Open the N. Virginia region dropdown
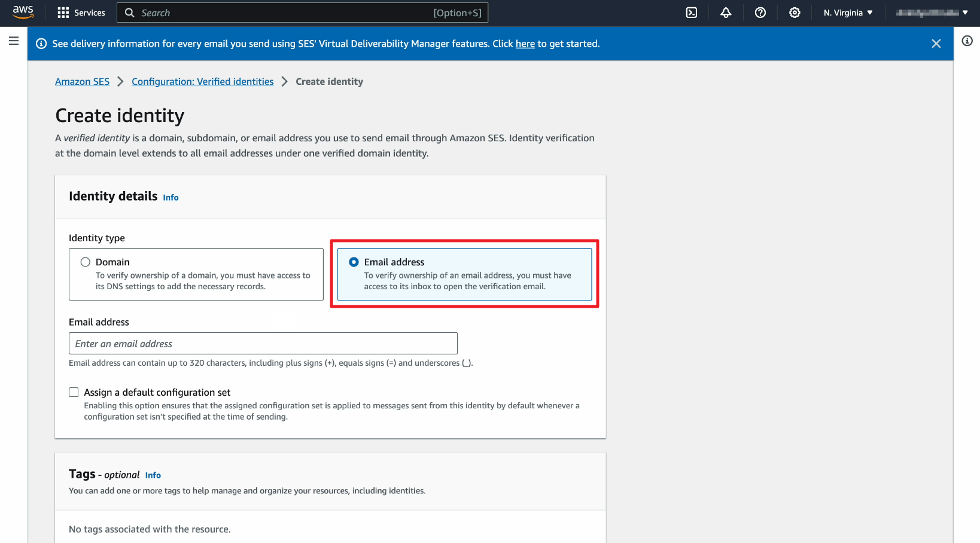The width and height of the screenshot is (980, 543). (x=847, y=13)
